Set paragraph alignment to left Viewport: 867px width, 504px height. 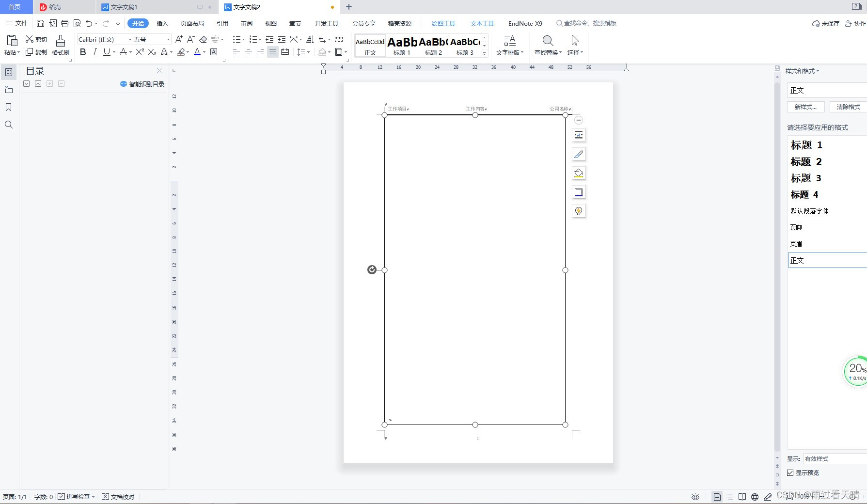click(x=236, y=52)
